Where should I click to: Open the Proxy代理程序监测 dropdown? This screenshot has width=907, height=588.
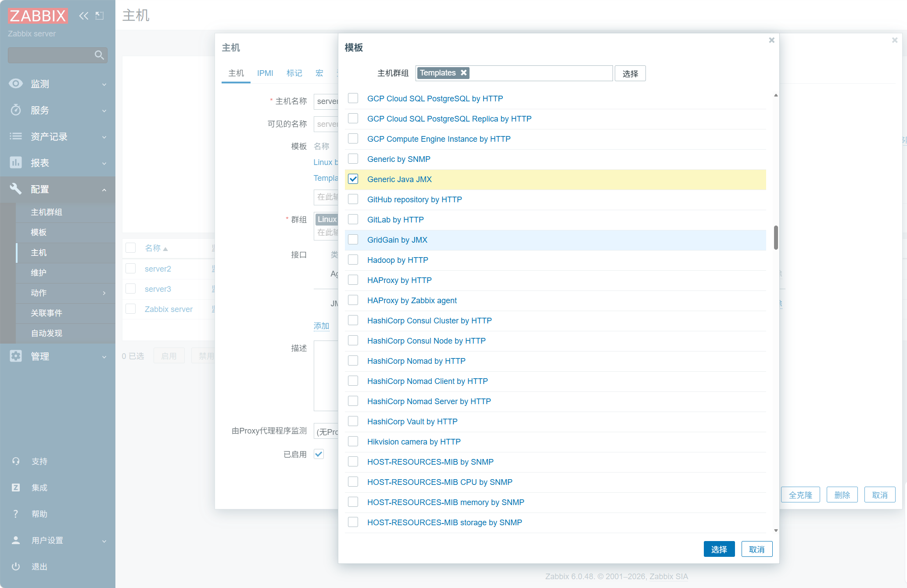[x=326, y=431]
